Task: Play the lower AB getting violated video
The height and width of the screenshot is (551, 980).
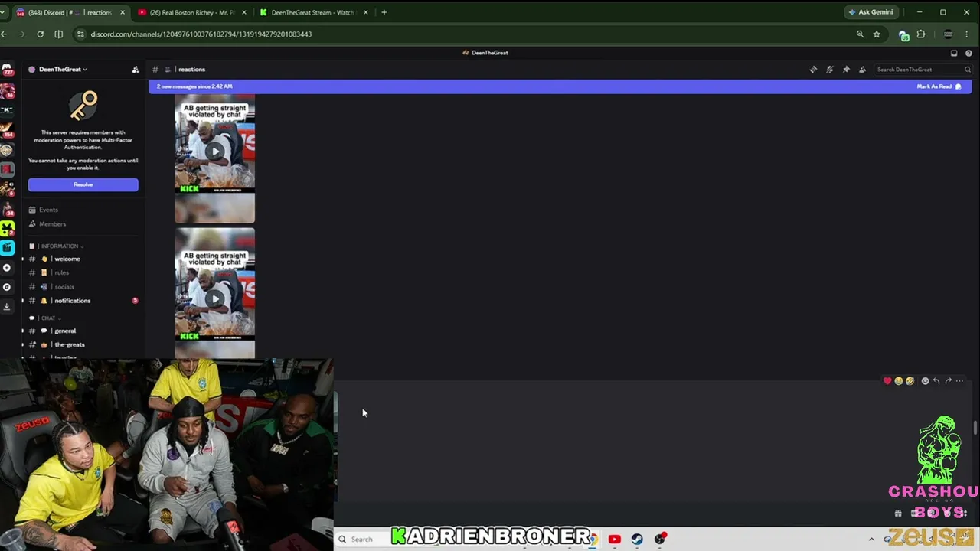Action: coord(214,298)
